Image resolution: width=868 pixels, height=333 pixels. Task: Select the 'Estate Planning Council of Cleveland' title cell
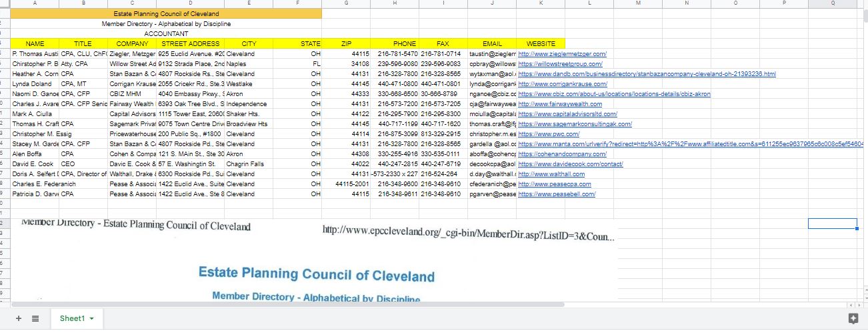click(x=166, y=13)
